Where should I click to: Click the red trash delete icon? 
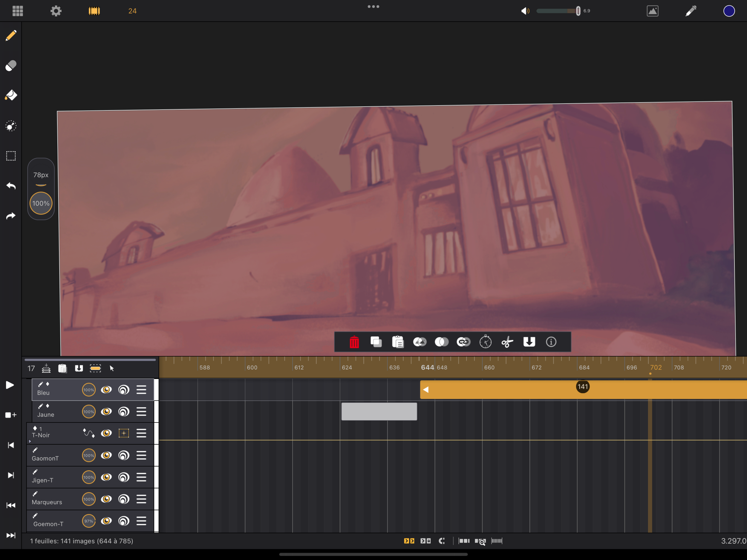click(x=354, y=342)
